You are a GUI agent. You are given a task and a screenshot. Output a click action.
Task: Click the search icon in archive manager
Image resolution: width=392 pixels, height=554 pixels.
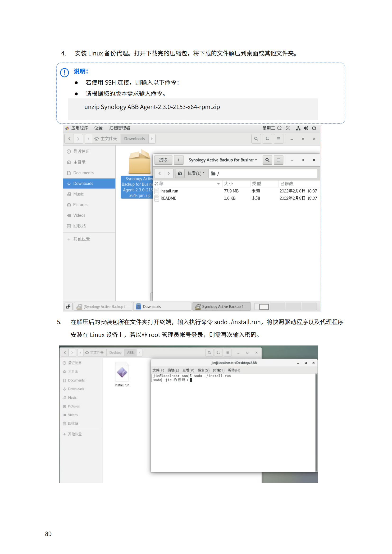pos(267,160)
